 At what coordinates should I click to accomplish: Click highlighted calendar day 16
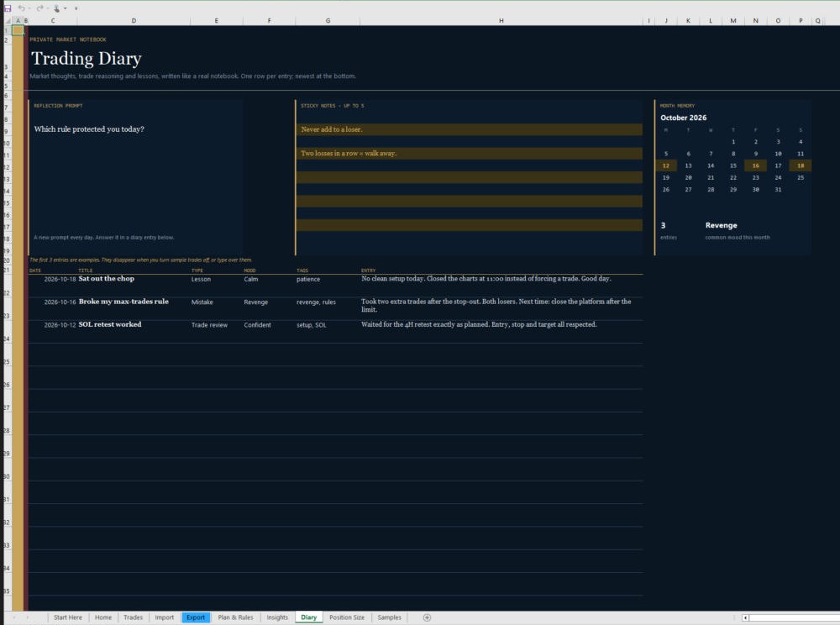point(755,165)
